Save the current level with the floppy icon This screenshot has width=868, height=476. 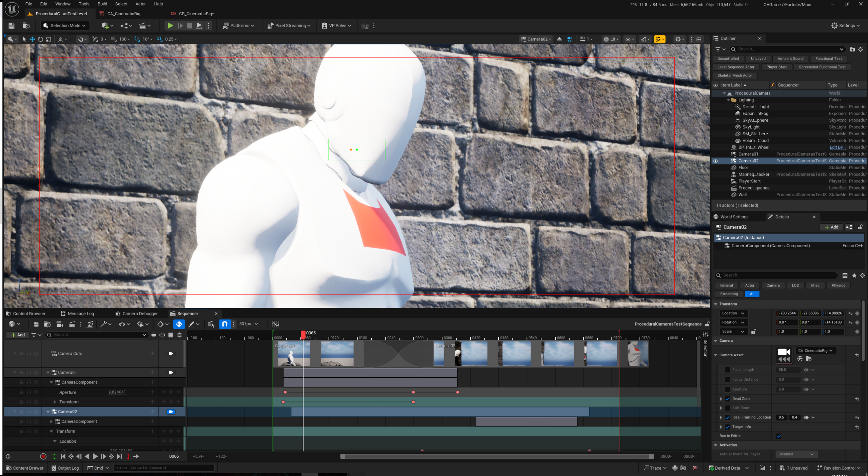click(11, 26)
